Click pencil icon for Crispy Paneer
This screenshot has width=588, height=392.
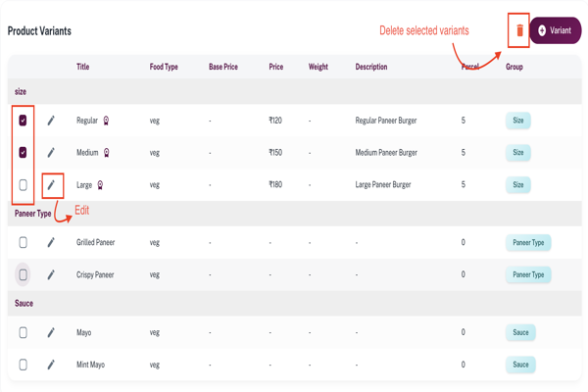tap(51, 274)
